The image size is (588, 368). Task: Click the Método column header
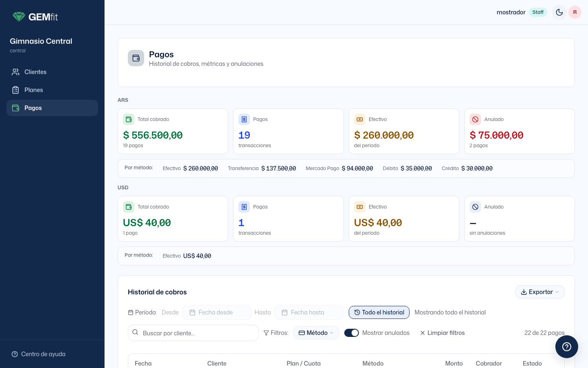click(x=373, y=364)
